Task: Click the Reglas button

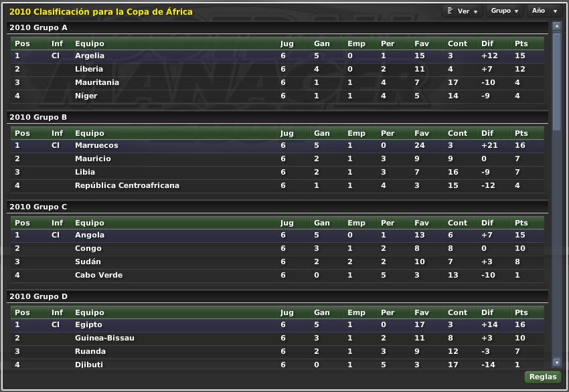Action: click(542, 377)
